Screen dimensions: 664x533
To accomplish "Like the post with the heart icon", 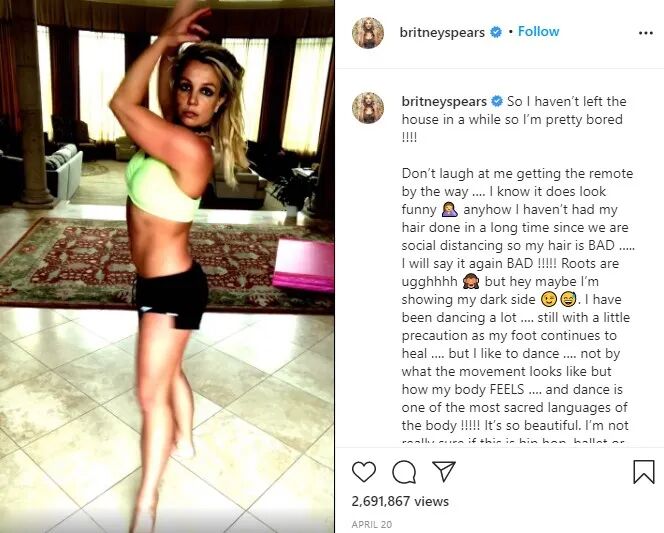I will pos(364,472).
